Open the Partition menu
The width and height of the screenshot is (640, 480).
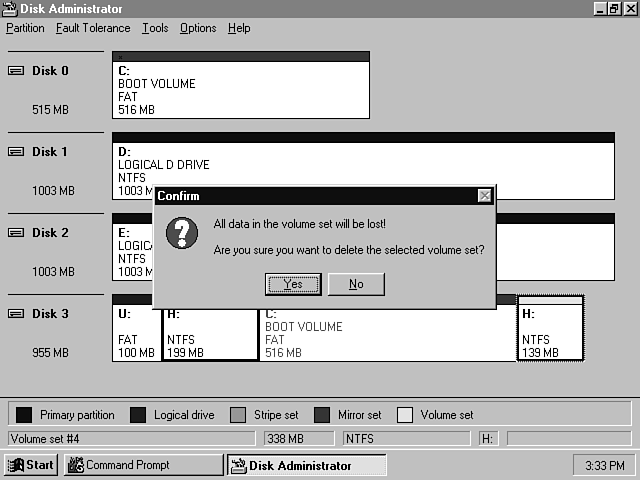25,28
